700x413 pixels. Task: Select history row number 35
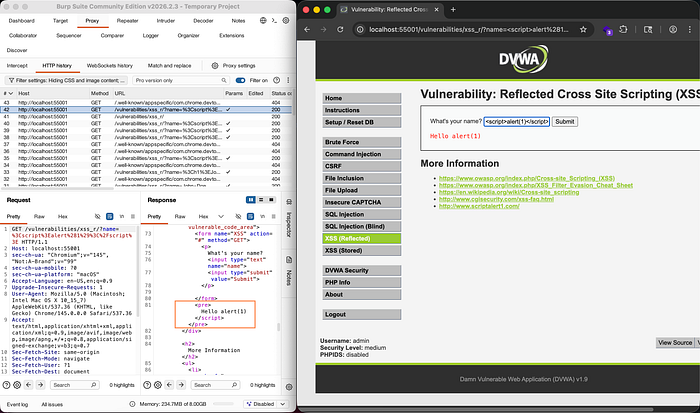(147, 158)
